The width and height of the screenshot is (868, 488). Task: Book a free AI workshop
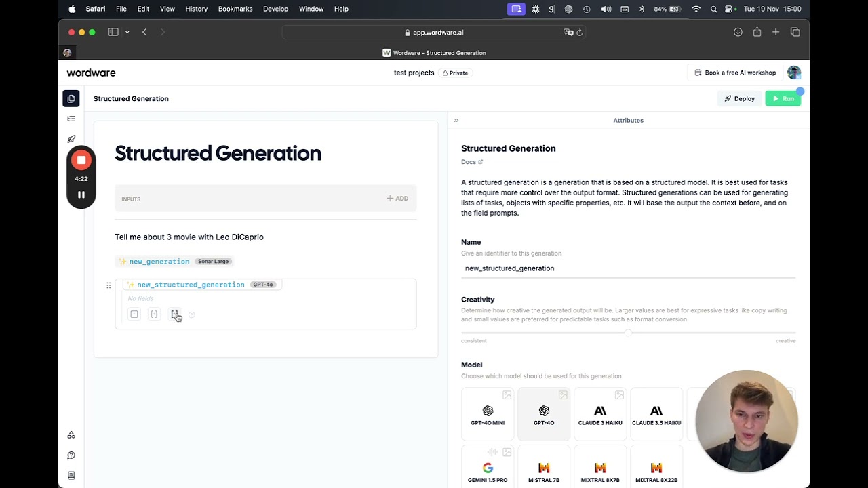point(735,73)
